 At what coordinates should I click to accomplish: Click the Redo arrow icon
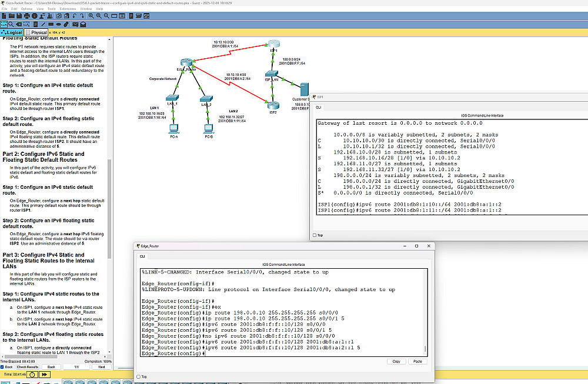(82, 16)
